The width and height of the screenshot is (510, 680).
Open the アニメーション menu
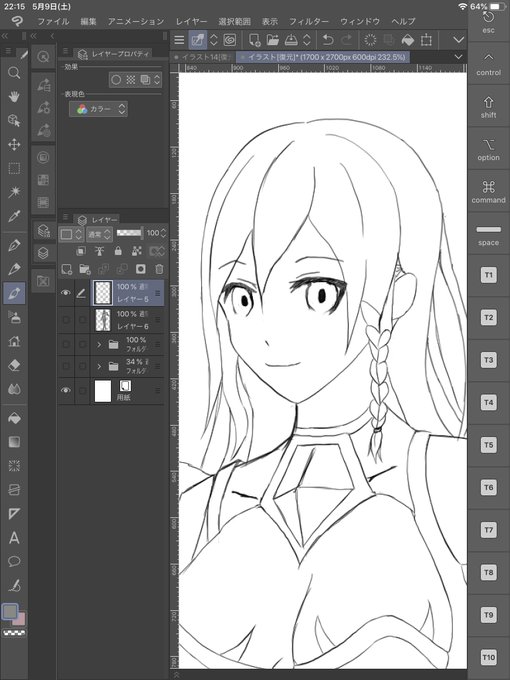[136, 21]
